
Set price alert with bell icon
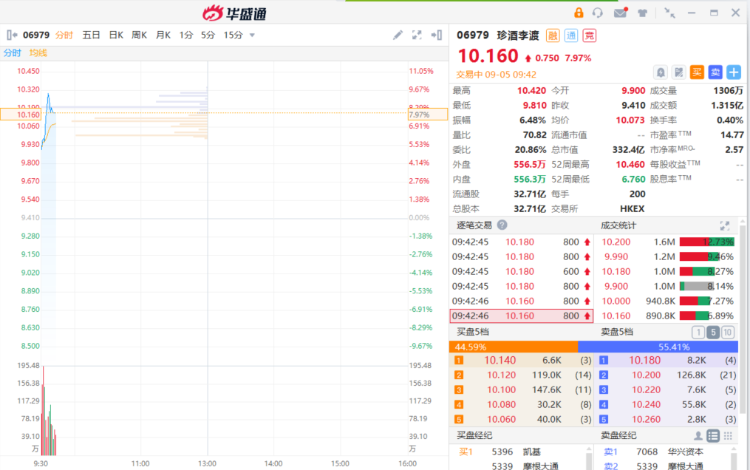point(660,72)
